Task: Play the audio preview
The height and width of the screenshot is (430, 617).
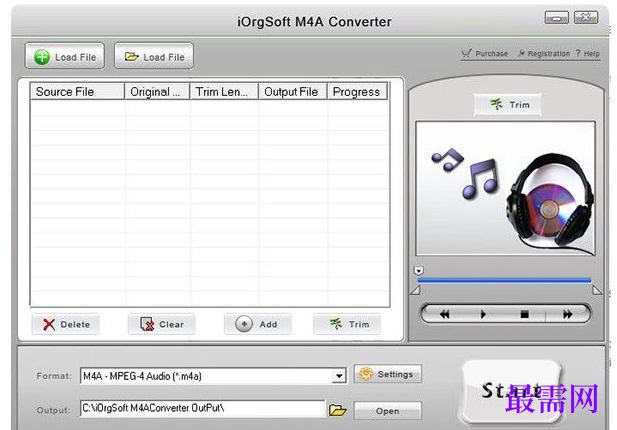Action: tap(483, 314)
